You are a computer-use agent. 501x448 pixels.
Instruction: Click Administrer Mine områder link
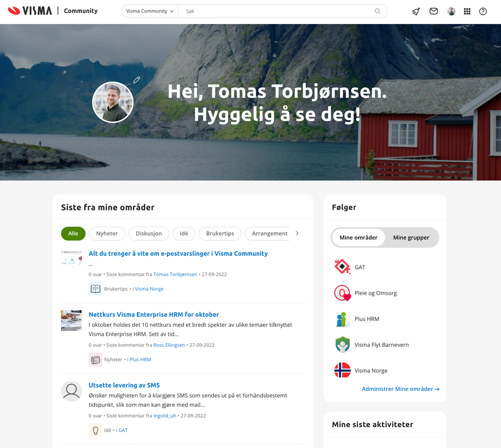point(400,389)
